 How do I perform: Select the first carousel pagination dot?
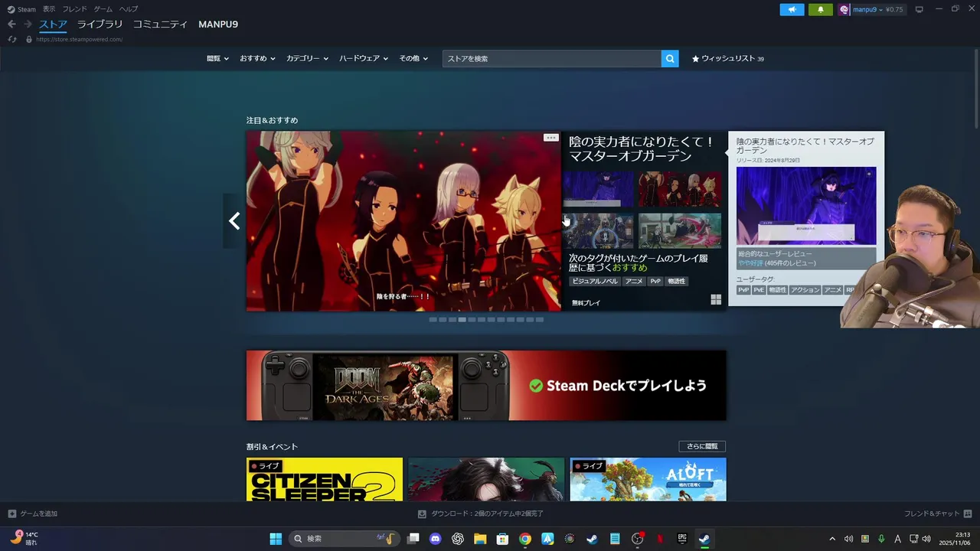tap(433, 319)
